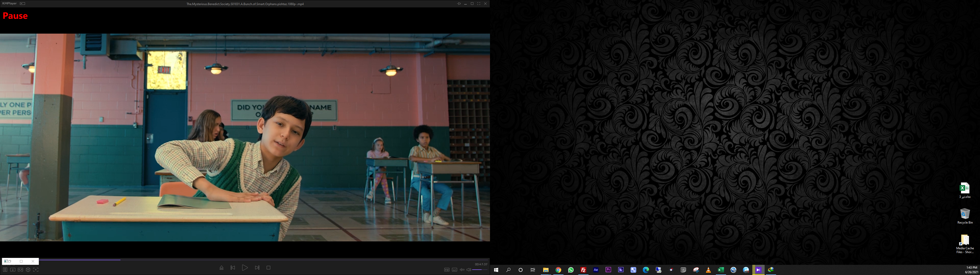Mute the speaker volume icon
Screen dimensions: 980x275
point(469,270)
